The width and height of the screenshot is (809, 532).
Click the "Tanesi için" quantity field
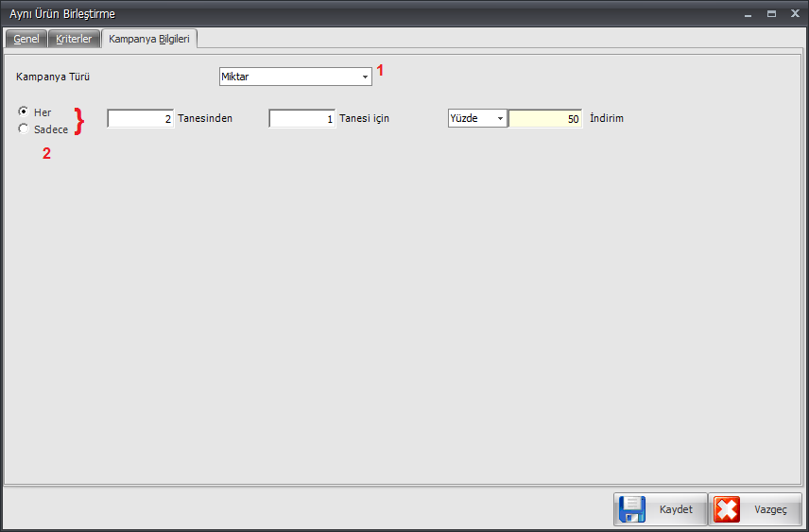point(301,119)
